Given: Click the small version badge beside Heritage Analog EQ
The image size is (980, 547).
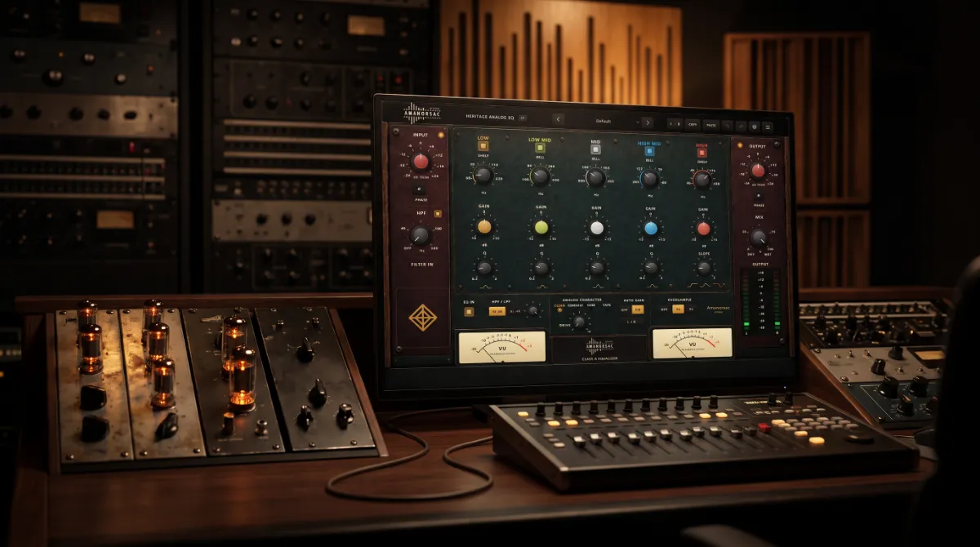Looking at the screenshot, I should [x=522, y=118].
